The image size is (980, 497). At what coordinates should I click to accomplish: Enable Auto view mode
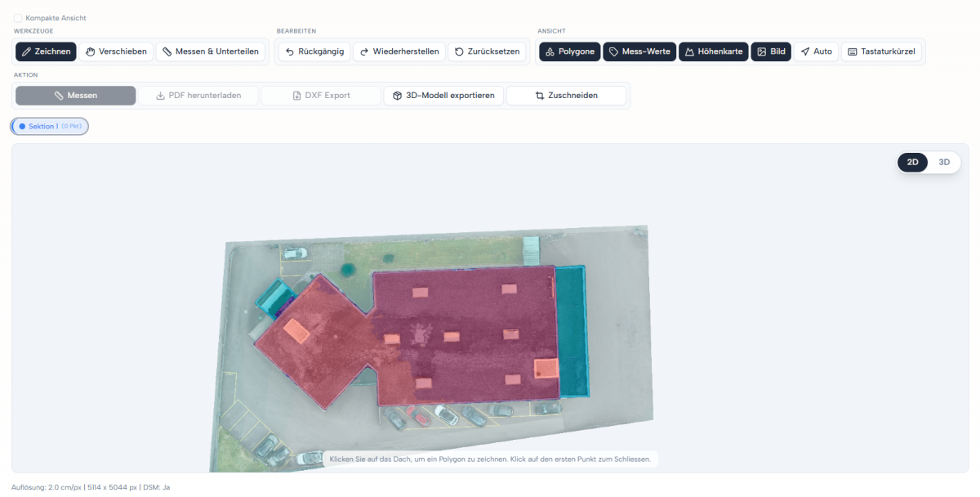coord(816,51)
